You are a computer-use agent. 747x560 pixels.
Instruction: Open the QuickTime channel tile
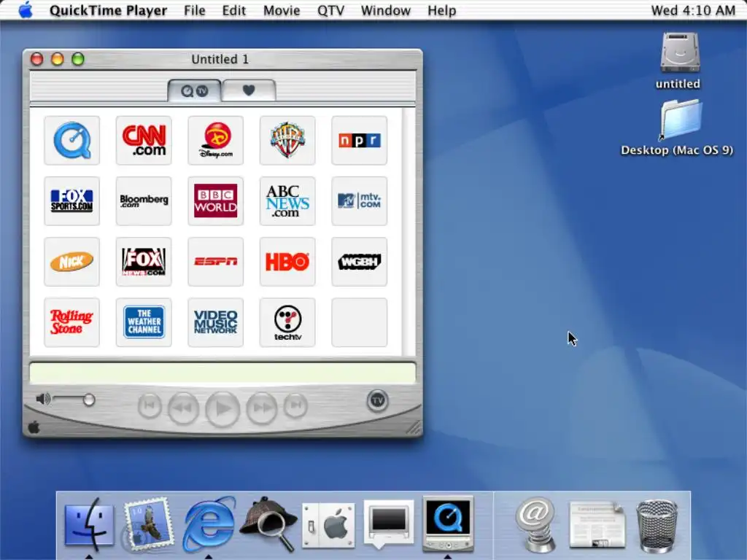point(72,141)
